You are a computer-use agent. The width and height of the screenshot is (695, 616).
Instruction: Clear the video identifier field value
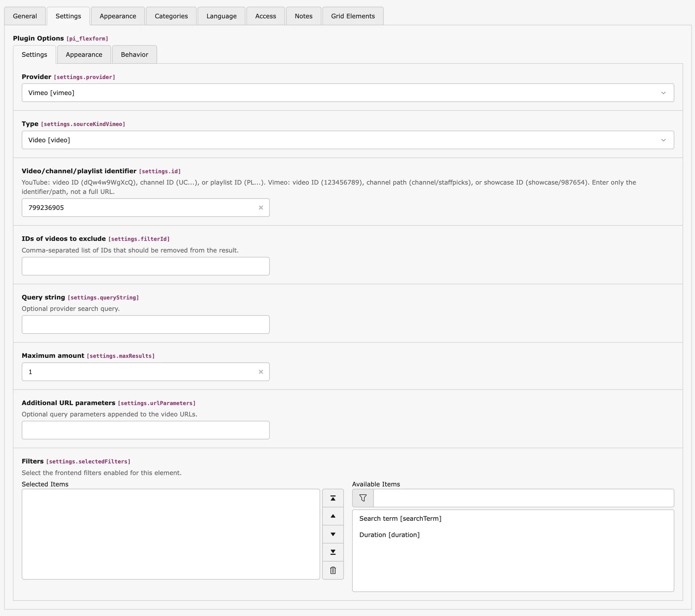click(x=261, y=207)
